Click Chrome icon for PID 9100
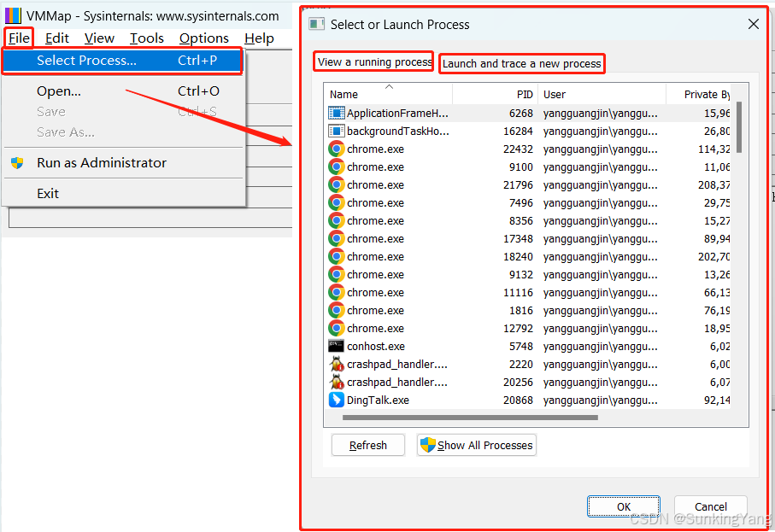Image resolution: width=775 pixels, height=532 pixels. pos(336,167)
